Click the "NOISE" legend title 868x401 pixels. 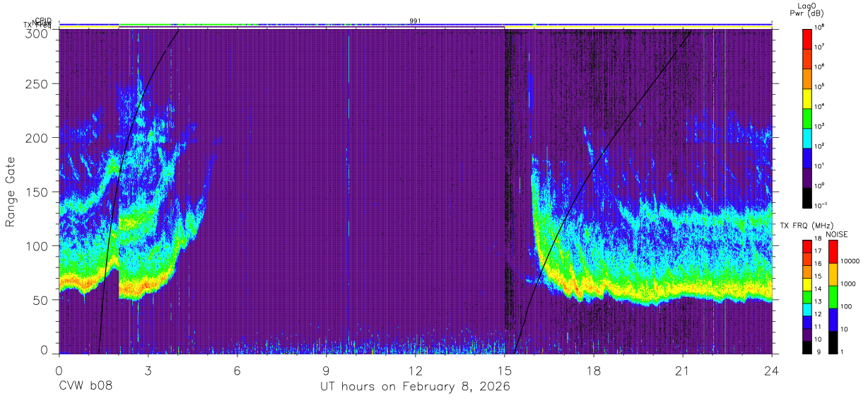point(837,234)
